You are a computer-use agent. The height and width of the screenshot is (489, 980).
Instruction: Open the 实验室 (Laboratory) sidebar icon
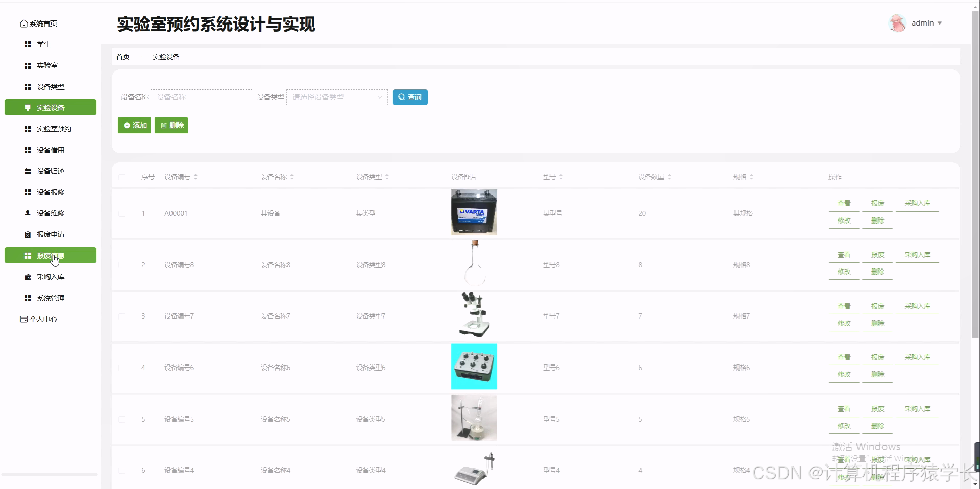click(x=28, y=65)
